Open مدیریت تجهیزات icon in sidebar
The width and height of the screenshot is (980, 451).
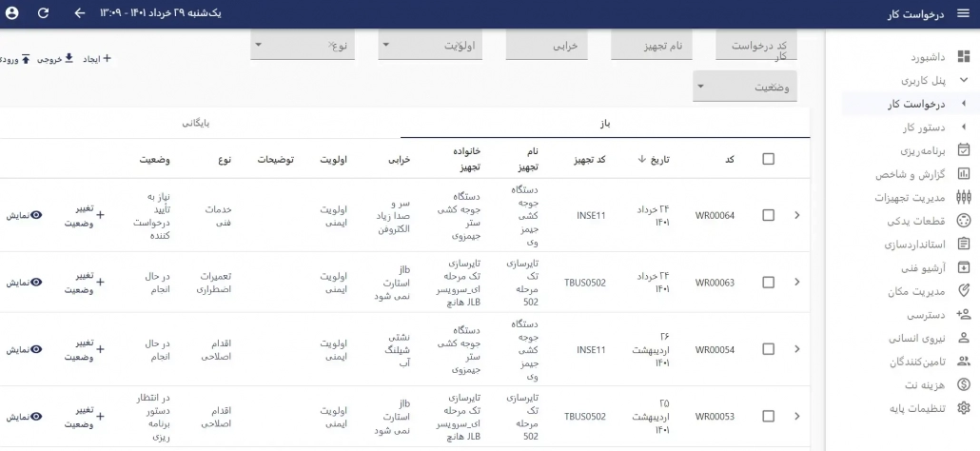click(963, 197)
